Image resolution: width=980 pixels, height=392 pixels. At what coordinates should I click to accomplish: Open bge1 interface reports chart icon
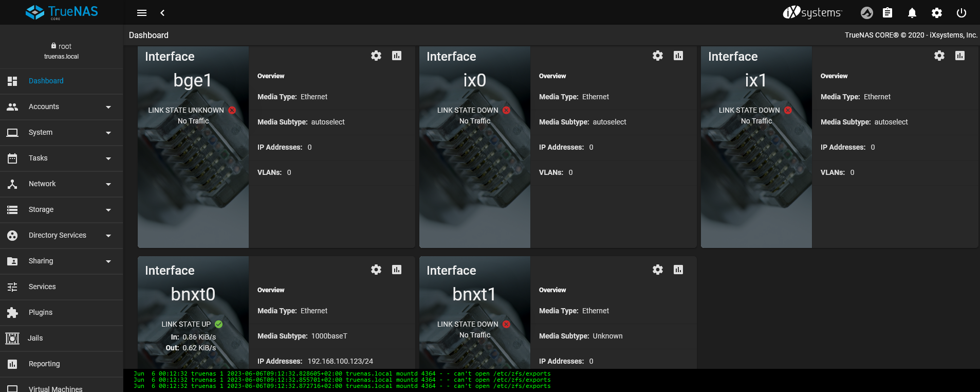(x=397, y=56)
